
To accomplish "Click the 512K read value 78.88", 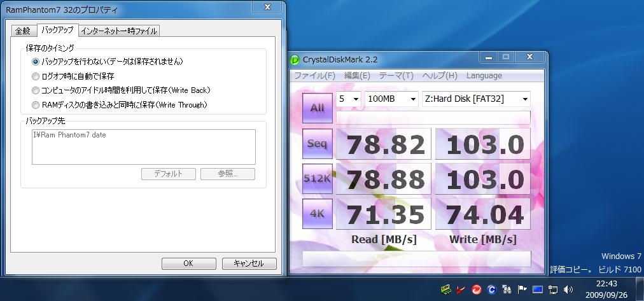I will pos(384,179).
